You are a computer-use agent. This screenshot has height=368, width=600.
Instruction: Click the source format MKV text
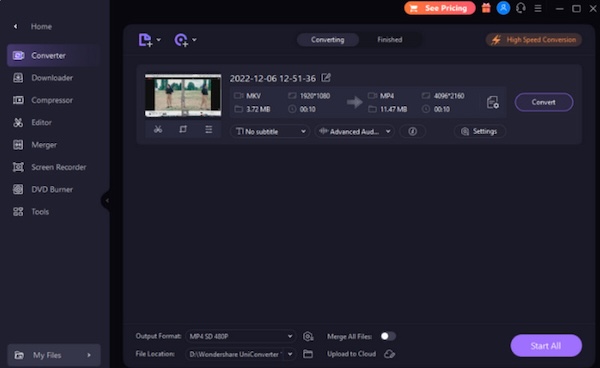tap(253, 96)
